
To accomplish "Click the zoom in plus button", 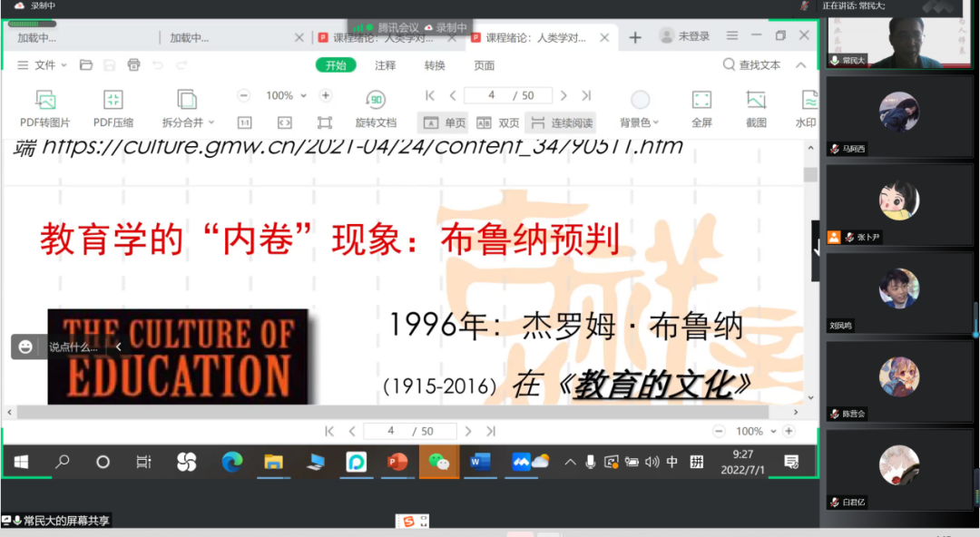I will pyautogui.click(x=326, y=95).
